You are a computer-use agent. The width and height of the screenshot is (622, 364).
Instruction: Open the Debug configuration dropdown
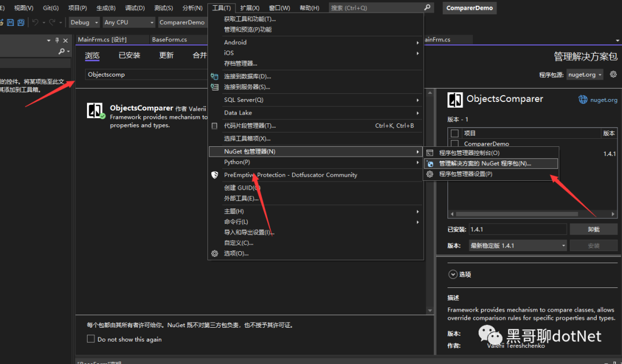[84, 22]
